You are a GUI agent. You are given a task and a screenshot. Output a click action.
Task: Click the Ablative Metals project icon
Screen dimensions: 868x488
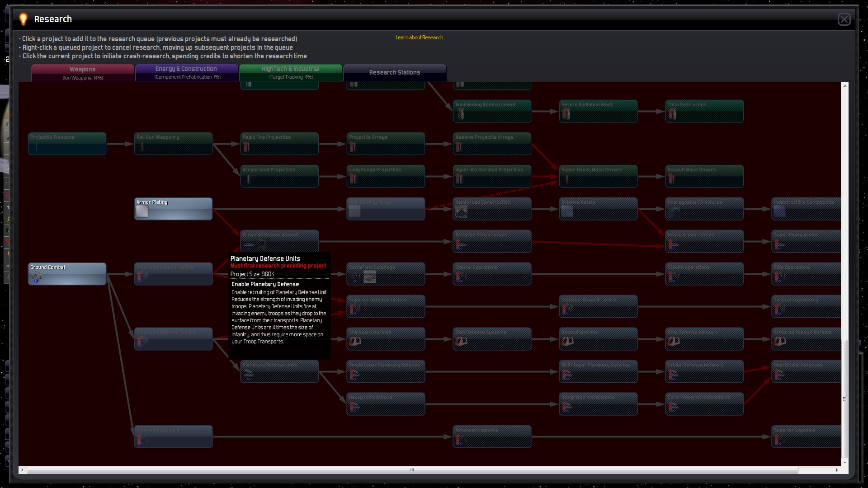pos(567,211)
